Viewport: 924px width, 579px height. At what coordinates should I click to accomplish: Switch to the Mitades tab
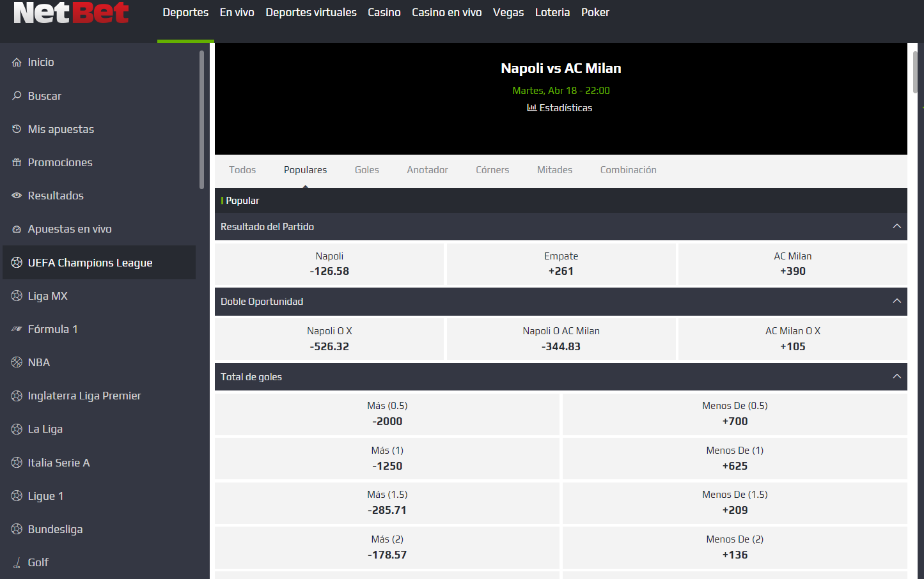[554, 170]
